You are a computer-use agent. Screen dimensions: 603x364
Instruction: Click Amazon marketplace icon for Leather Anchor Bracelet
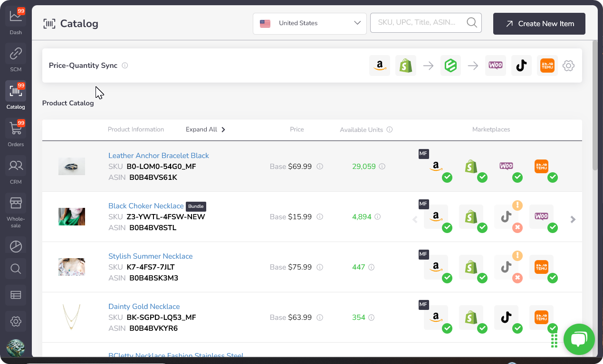[x=436, y=167]
